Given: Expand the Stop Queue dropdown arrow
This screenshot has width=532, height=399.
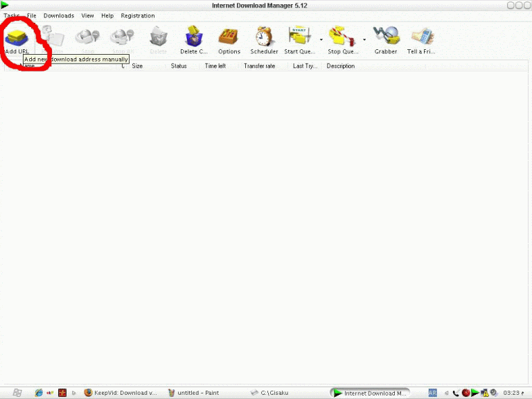Looking at the screenshot, I should coord(364,39).
